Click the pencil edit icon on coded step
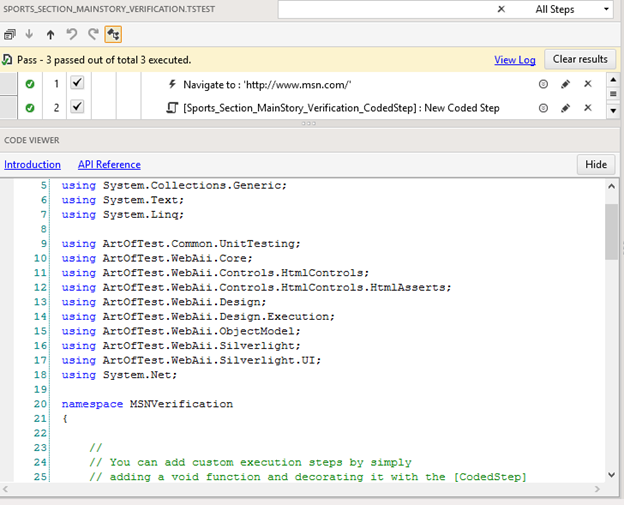This screenshot has height=505, width=624. pos(565,108)
